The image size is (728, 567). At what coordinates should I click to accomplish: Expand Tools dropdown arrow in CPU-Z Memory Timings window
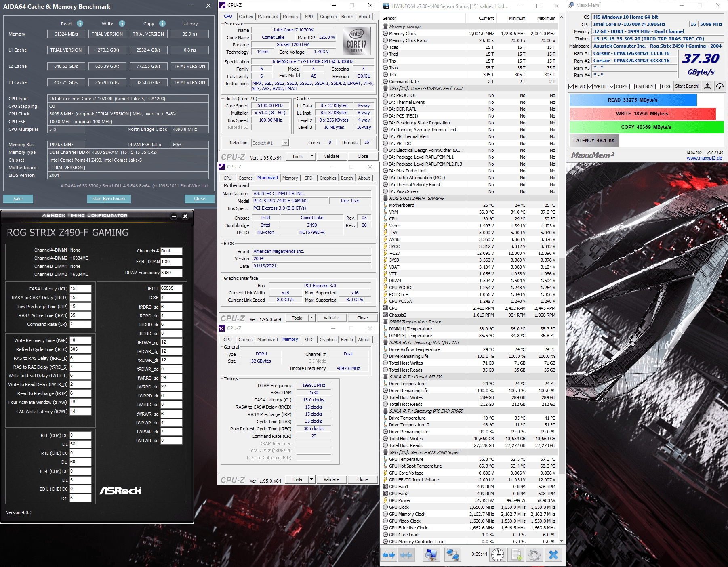[311, 479]
